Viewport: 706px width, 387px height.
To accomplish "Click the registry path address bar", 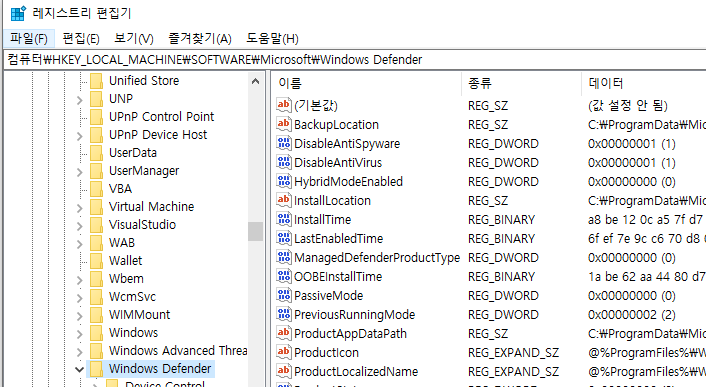I will (x=355, y=59).
